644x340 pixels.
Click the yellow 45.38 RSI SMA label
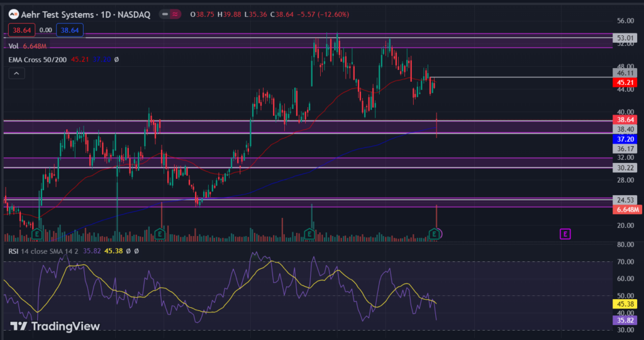(x=625, y=304)
